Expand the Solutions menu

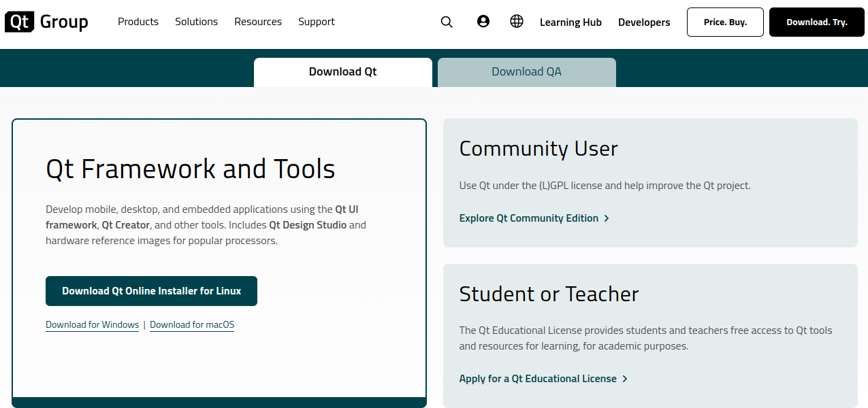click(196, 22)
